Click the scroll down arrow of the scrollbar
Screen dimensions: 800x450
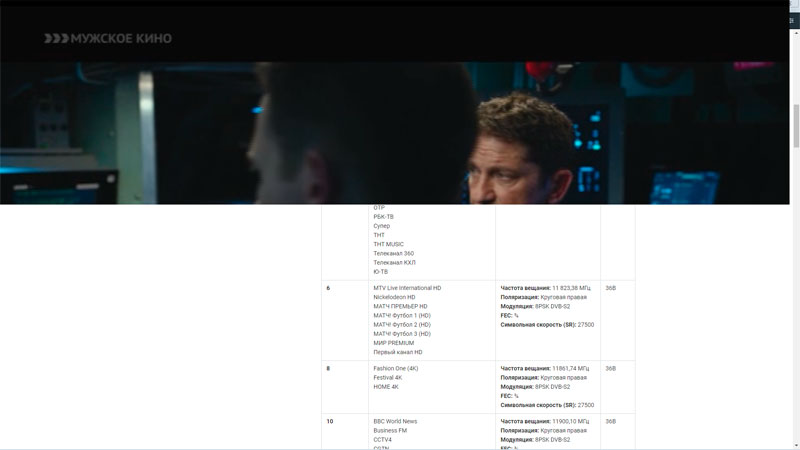click(795, 445)
